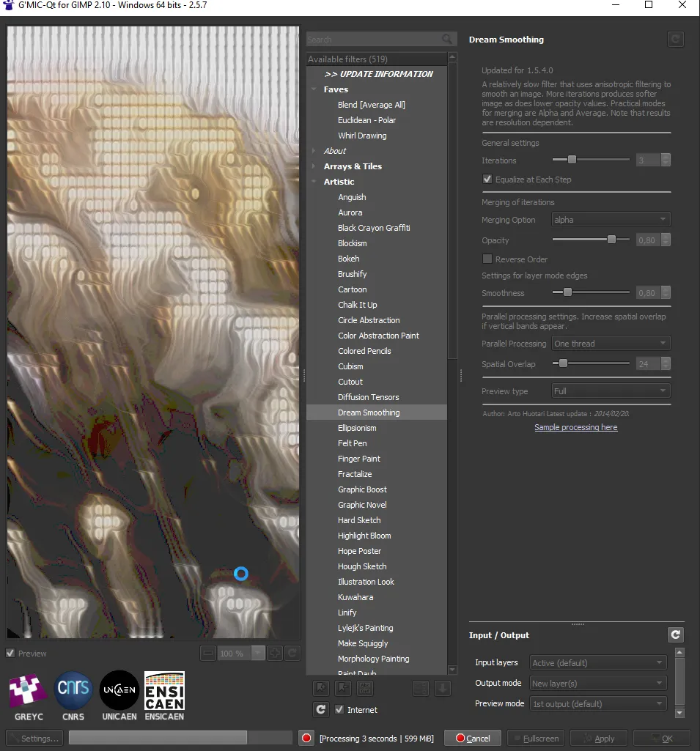The width and height of the screenshot is (700, 751).
Task: Click the red abort processing icon
Action: click(306, 738)
